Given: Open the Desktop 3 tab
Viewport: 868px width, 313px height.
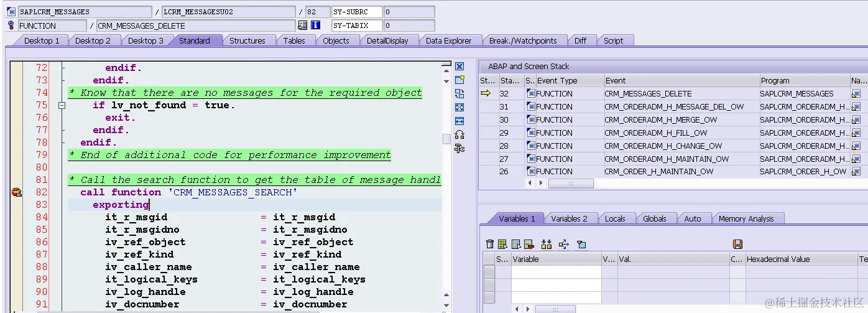Looking at the screenshot, I should [x=145, y=40].
